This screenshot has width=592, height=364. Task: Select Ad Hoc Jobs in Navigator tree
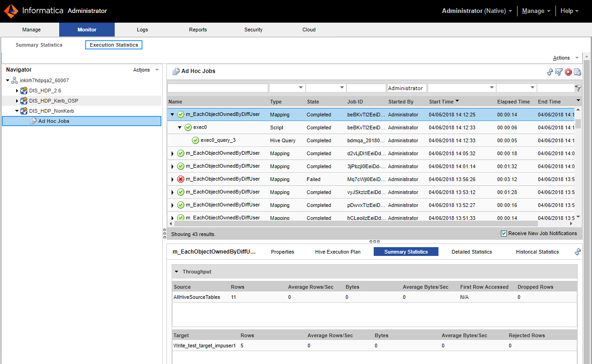(82, 121)
